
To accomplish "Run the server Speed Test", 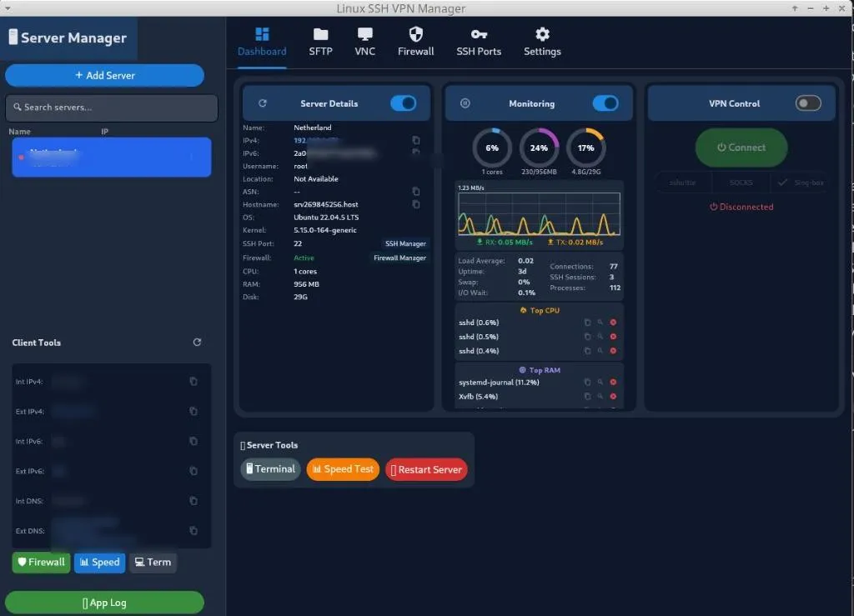I will coord(343,469).
